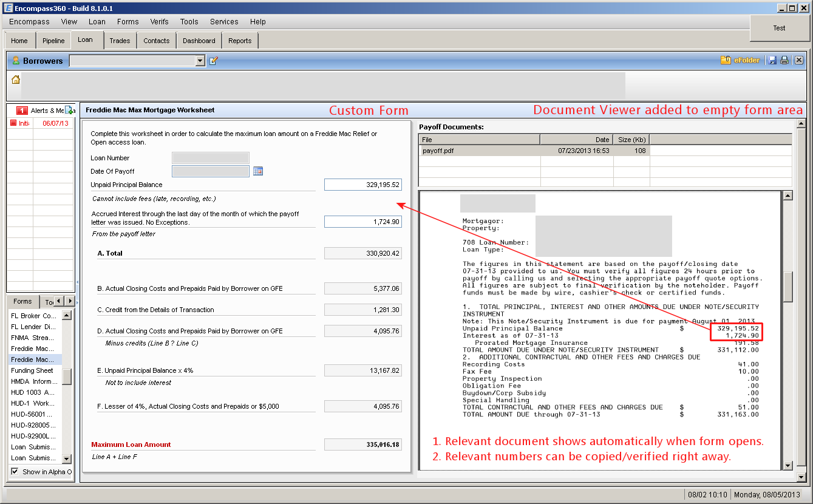Select HUD-92900L form
The image size is (813, 504).
(x=35, y=436)
